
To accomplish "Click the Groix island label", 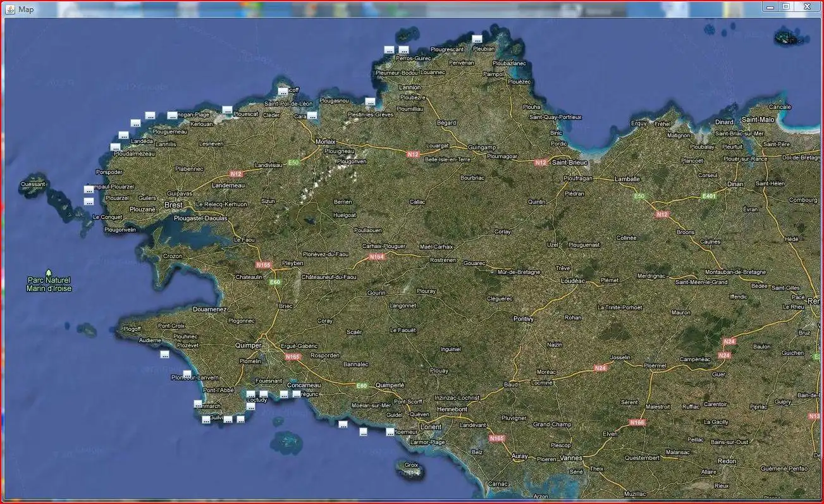I will (411, 464).
